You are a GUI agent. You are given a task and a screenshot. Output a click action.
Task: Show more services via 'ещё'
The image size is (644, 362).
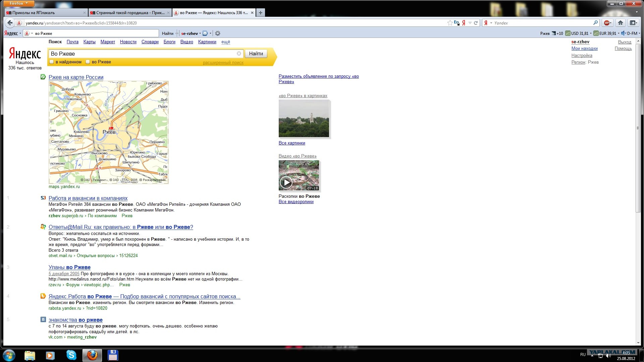(x=226, y=42)
